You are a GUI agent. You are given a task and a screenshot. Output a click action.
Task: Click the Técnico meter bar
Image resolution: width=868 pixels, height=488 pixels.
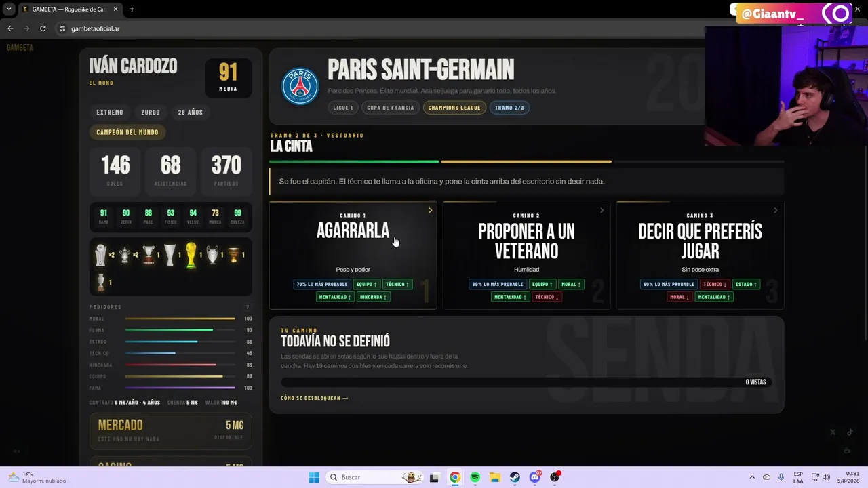pos(180,353)
